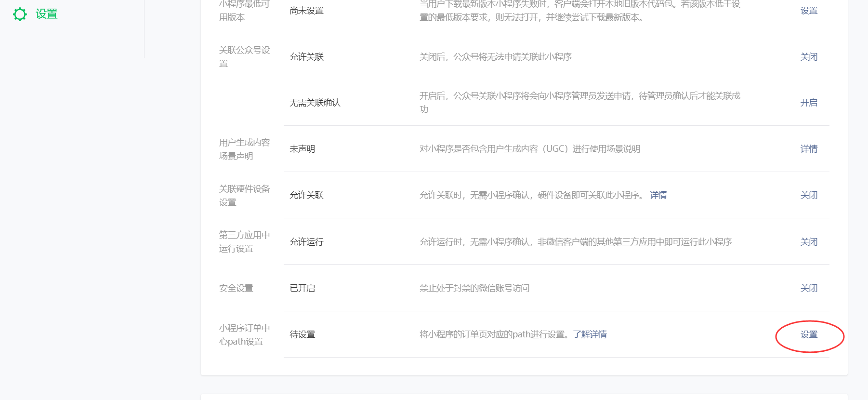Open the 了解详情 link

(590, 334)
